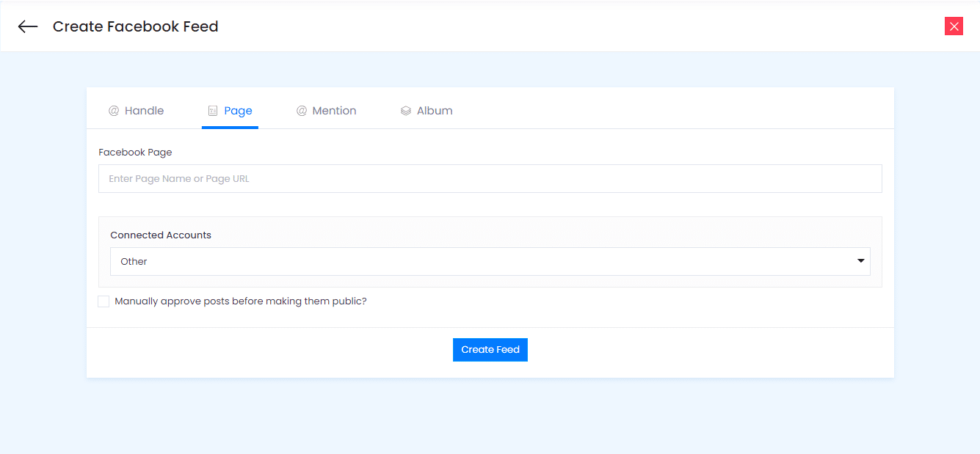The image size is (980, 454).
Task: Click the red X icon in the header
Action: (x=954, y=26)
